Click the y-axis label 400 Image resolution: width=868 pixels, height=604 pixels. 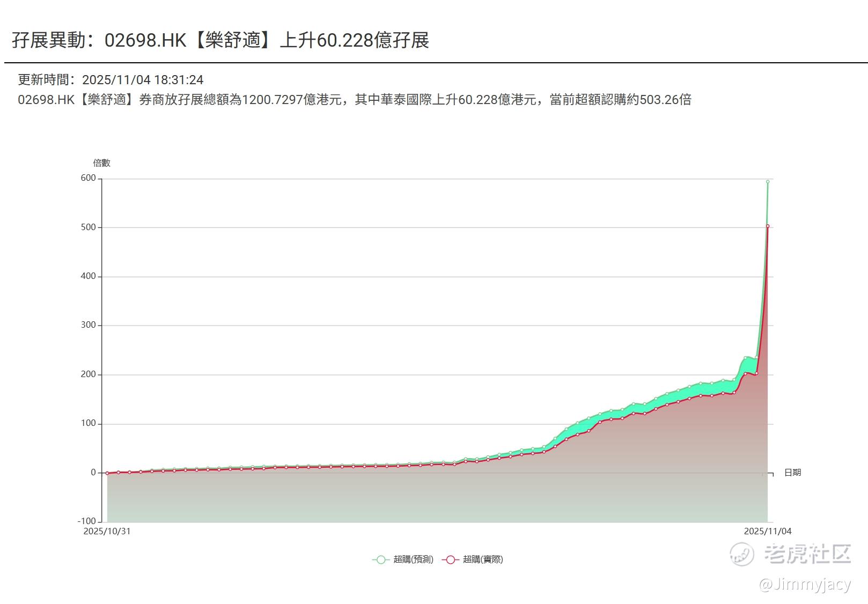click(89, 276)
